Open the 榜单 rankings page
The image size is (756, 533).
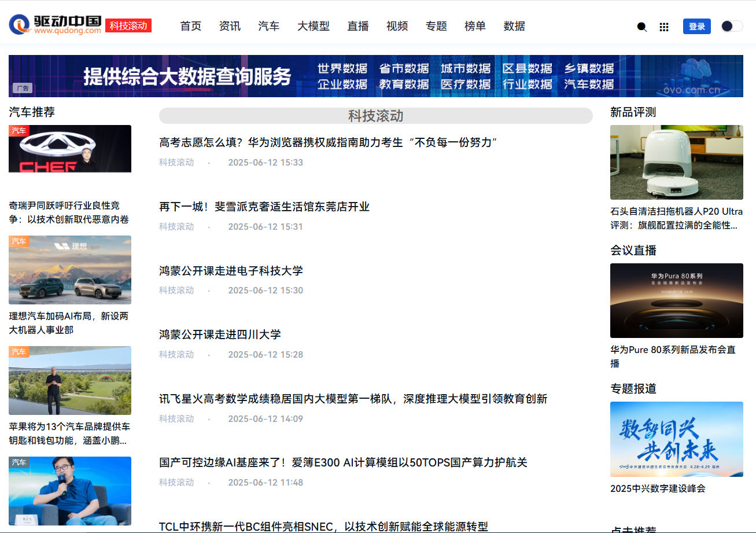click(x=475, y=26)
